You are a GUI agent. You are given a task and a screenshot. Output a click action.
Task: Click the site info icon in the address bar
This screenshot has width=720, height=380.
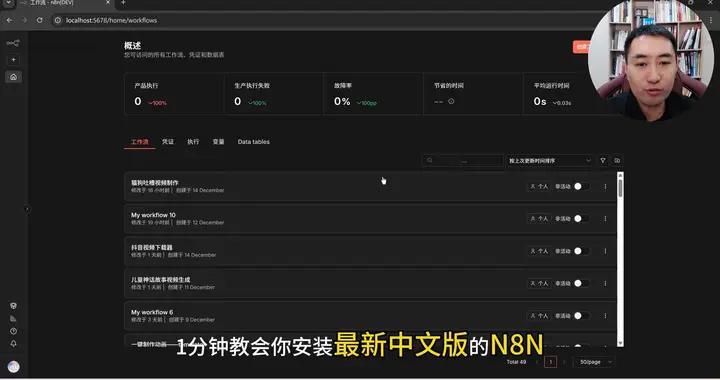[x=57, y=20]
